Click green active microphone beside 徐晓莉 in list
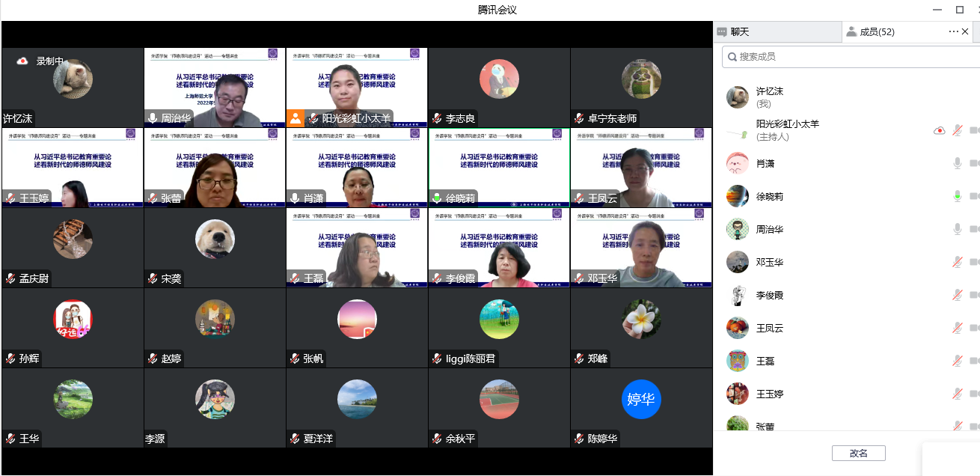This screenshot has height=476, width=980. (x=957, y=196)
